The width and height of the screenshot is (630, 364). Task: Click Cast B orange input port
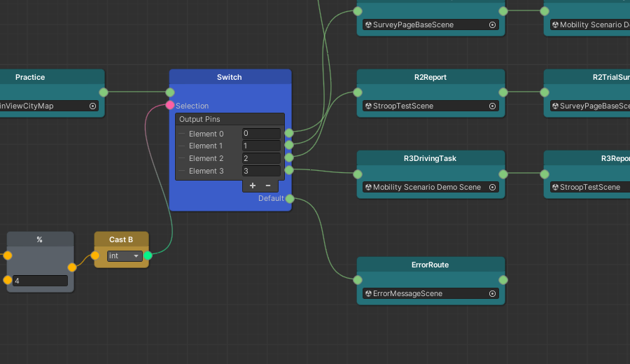(94, 255)
